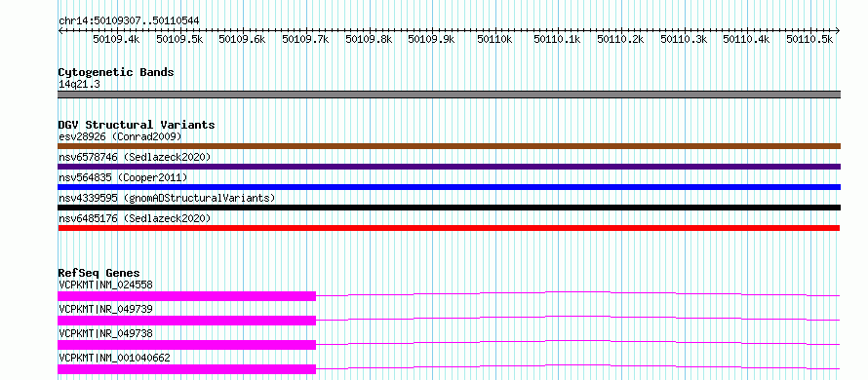
Task: Click the 50109.4k ruler tick label
Action: point(116,39)
